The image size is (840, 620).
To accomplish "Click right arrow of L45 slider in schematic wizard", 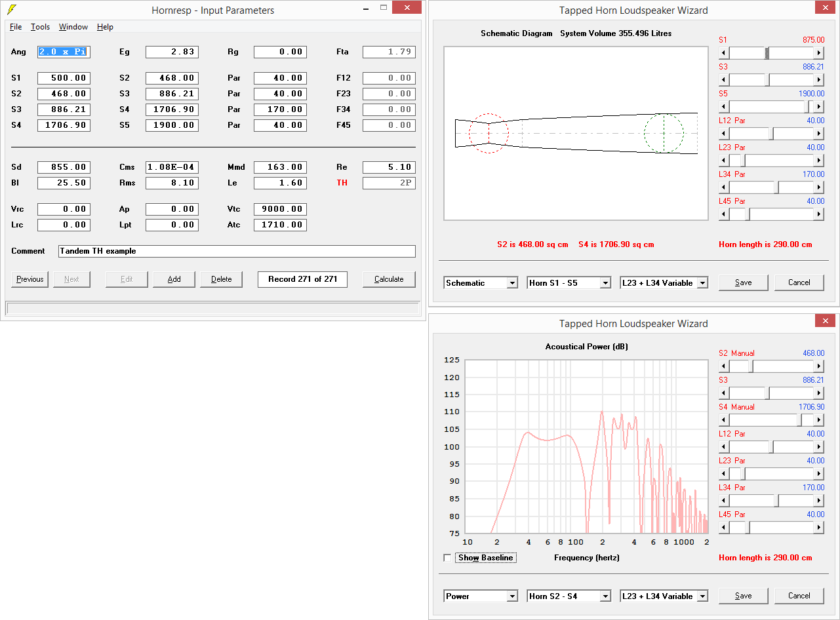I will click(x=818, y=214).
